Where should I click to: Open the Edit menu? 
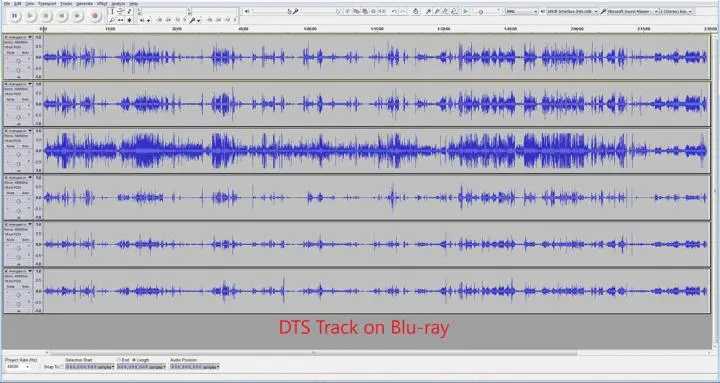coord(17,3)
